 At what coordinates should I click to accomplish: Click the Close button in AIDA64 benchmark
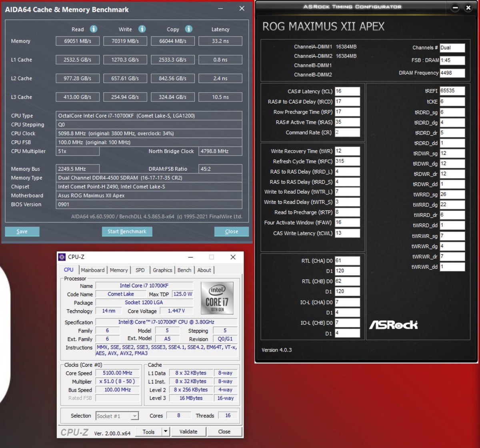232,231
